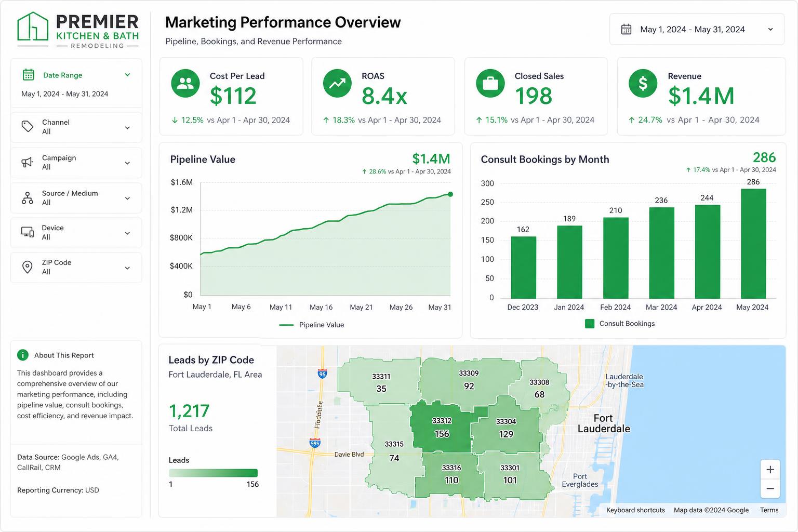Select the Jan 2024 bar showing 189
The width and height of the screenshot is (798, 532).
569,262
